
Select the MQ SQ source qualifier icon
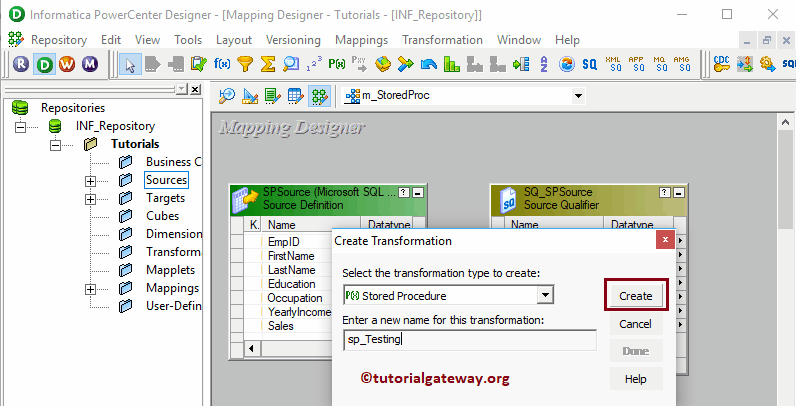pos(659,64)
